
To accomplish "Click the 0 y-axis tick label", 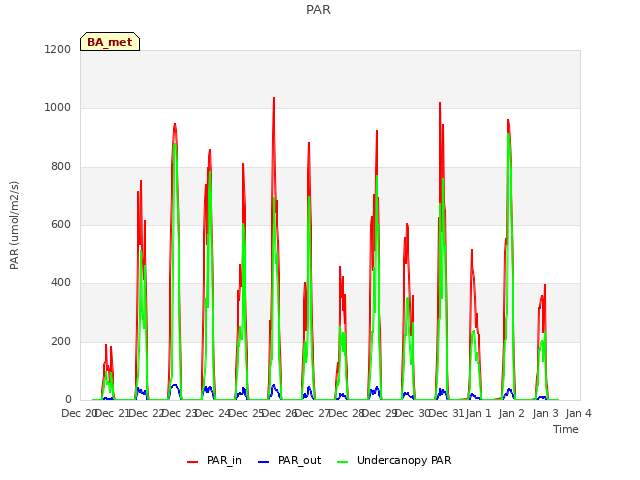I will pos(68,399).
